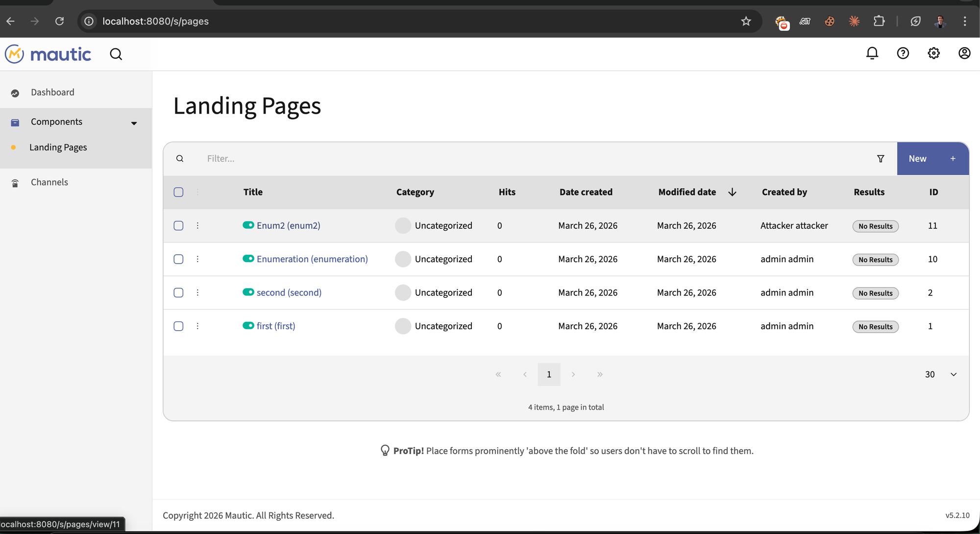The height and width of the screenshot is (534, 980).
Task: Click the Channels sidebar icon
Action: (15, 183)
